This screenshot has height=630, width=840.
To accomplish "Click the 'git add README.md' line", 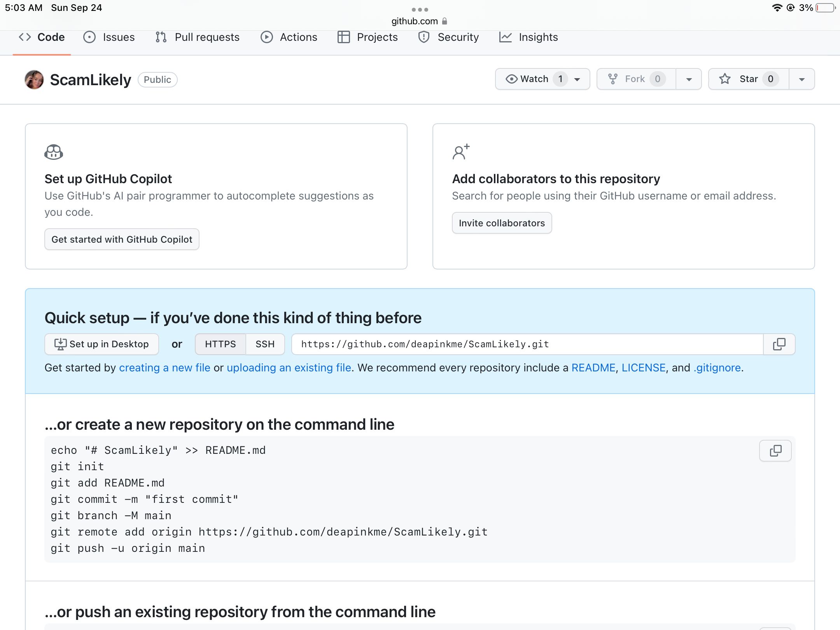I will tap(108, 483).
